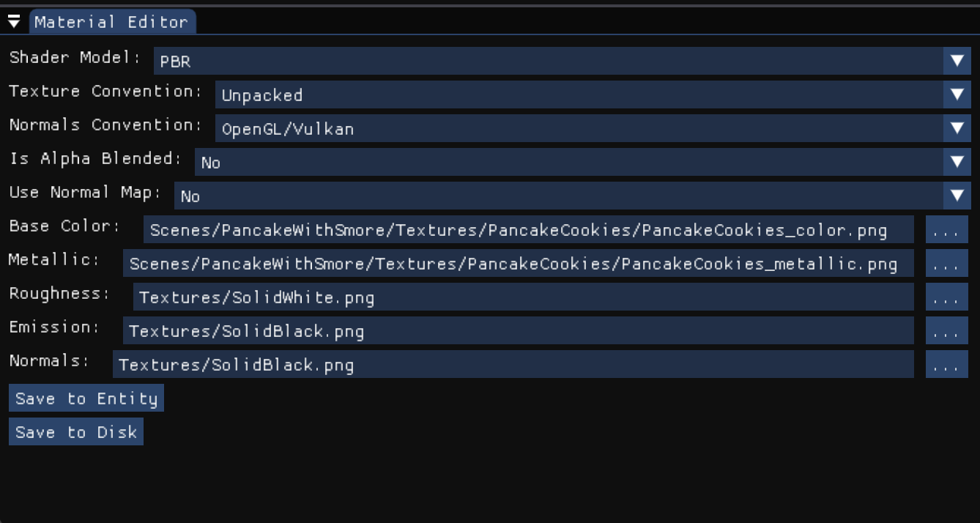Open Normals texture browse button

pyautogui.click(x=946, y=365)
